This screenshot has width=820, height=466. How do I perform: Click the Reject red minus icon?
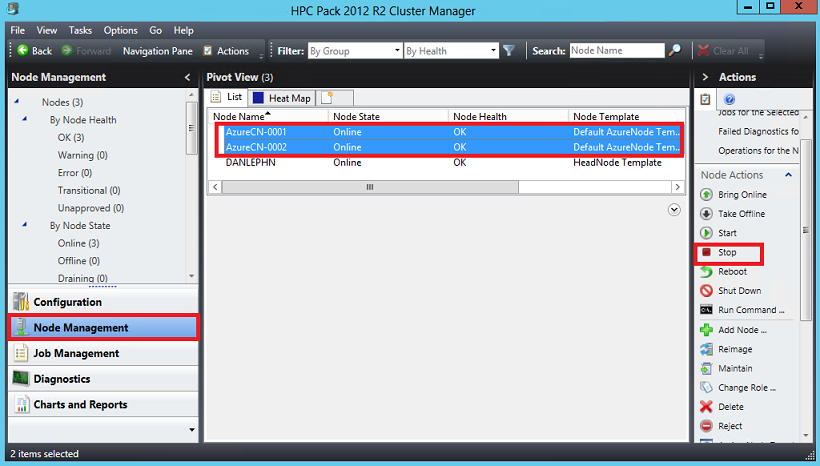click(x=706, y=426)
